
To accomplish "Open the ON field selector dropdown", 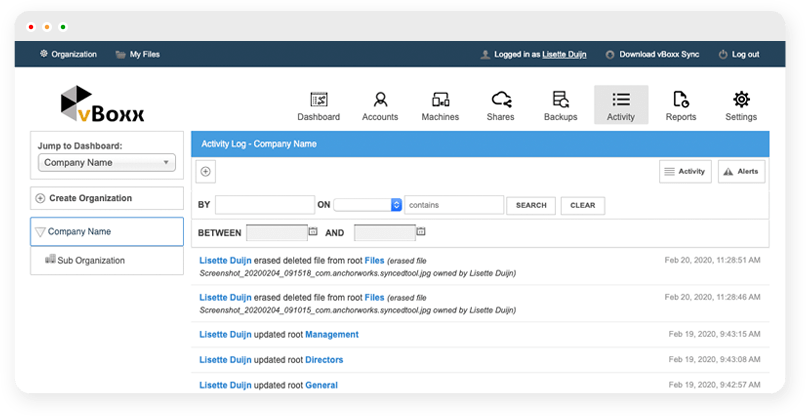I will click(x=367, y=205).
